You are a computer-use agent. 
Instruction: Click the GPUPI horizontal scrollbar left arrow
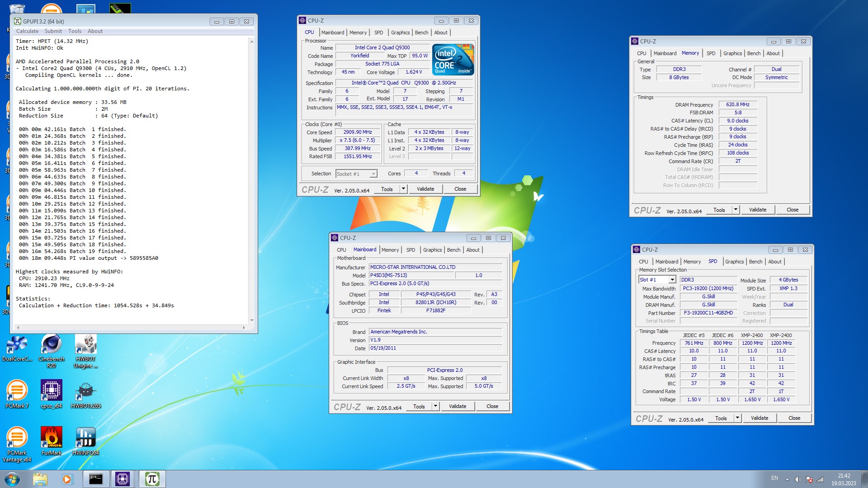coord(18,328)
